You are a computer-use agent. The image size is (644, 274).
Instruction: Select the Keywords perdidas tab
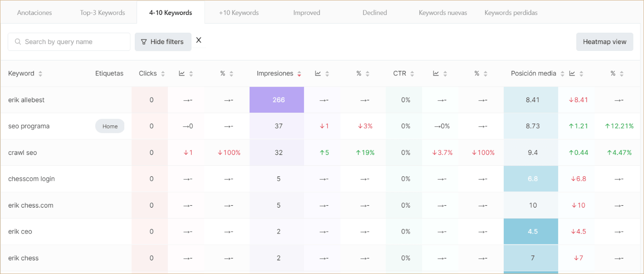[511, 12]
